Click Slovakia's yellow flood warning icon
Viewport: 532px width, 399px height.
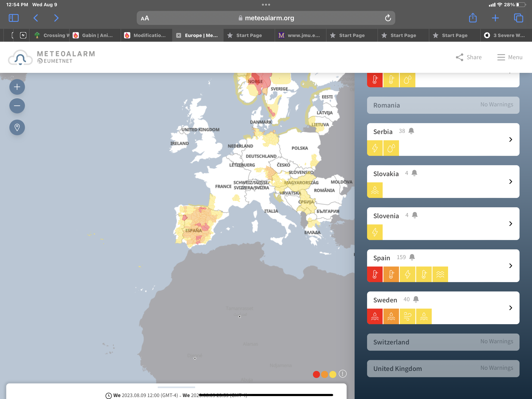(x=375, y=190)
